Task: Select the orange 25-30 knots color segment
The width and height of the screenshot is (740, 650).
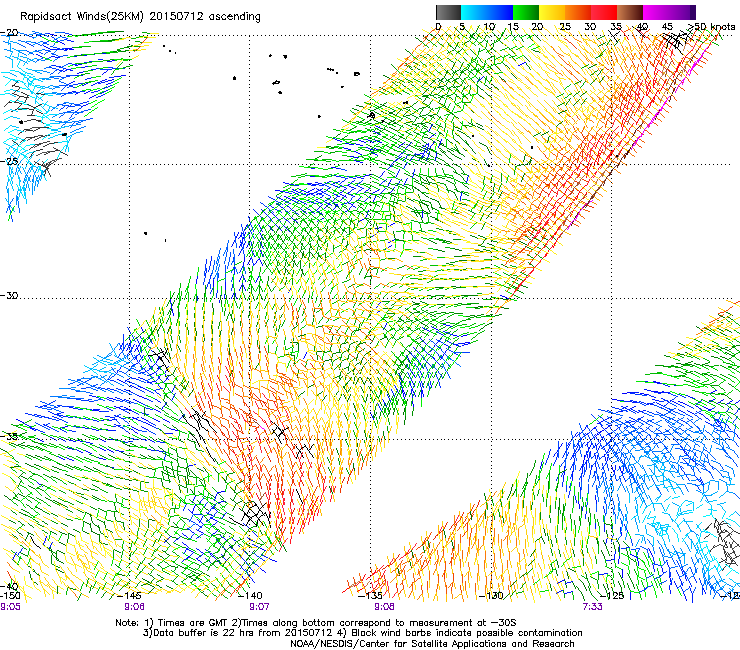Action: click(578, 12)
